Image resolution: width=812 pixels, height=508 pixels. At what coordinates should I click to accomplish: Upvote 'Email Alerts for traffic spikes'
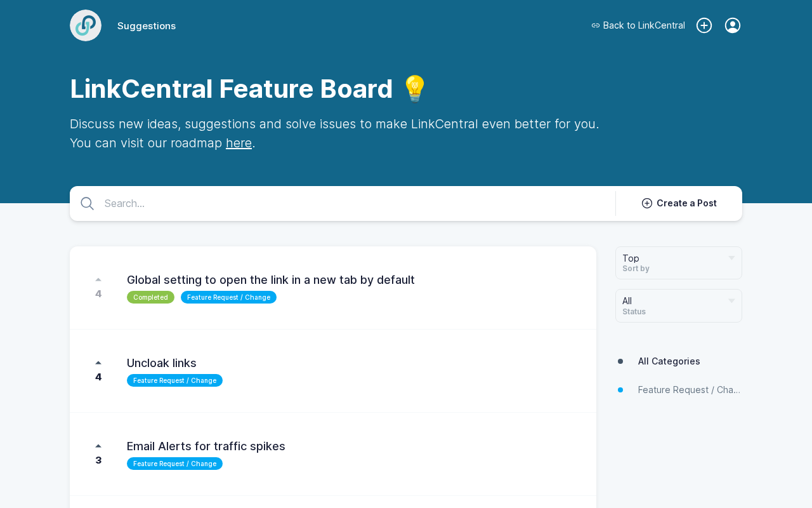(x=98, y=446)
